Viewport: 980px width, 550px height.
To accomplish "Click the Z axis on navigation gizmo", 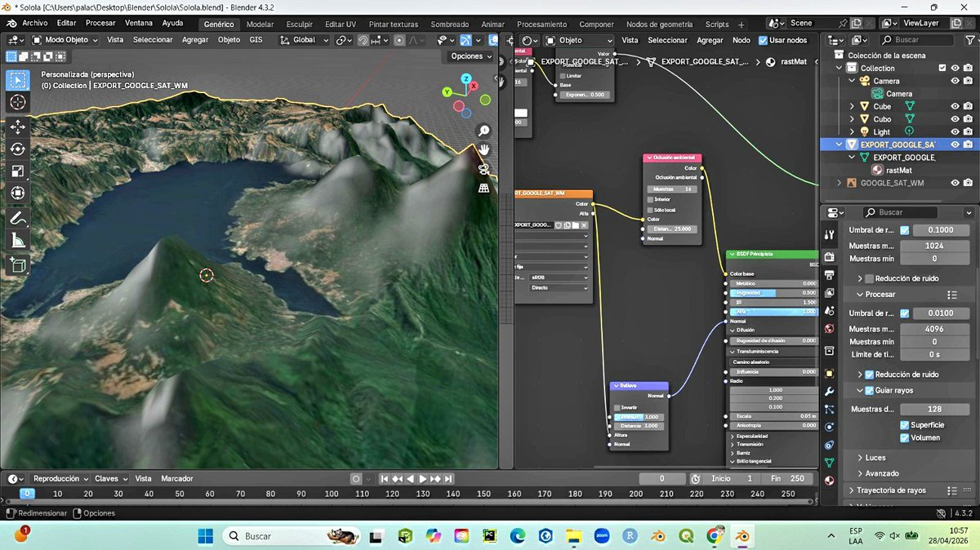I will point(465,79).
